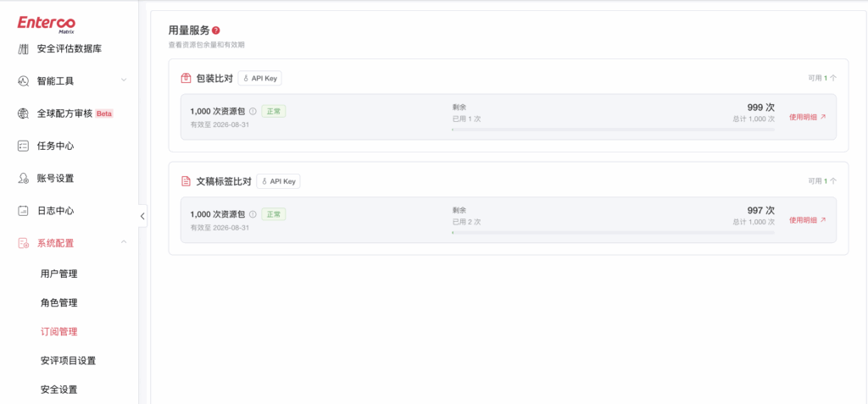The width and height of the screenshot is (868, 404).
Task: Click the 文稿标签比对 document icon
Action: pos(186,181)
